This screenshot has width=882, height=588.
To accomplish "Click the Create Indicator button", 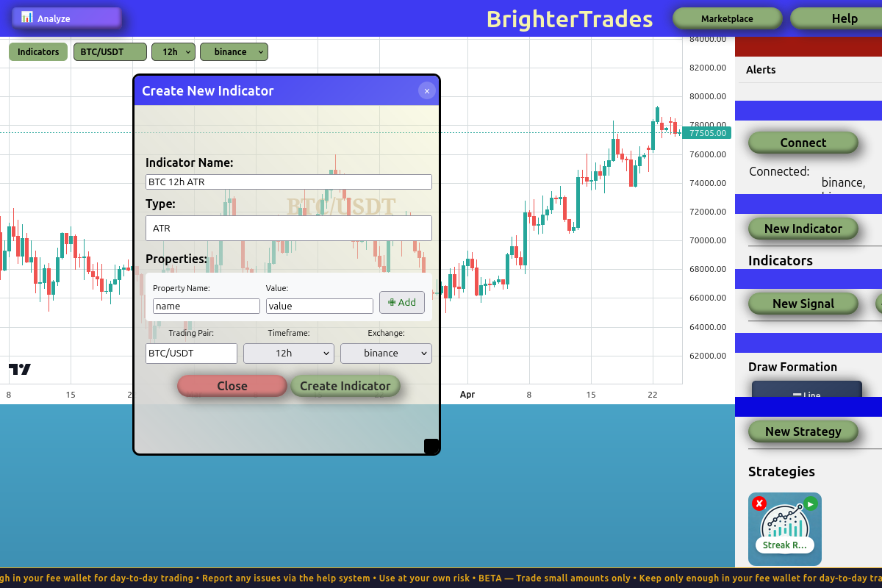I will (x=345, y=386).
